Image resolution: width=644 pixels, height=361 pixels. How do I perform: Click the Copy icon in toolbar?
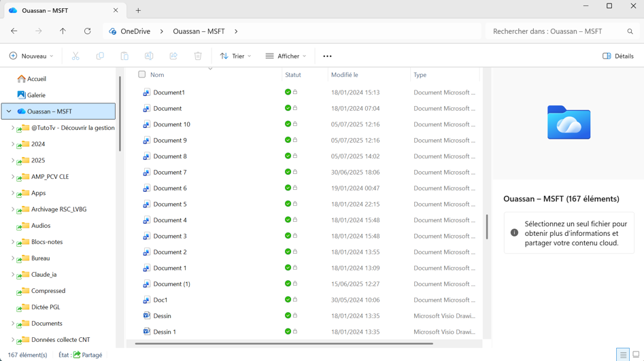pos(100,56)
